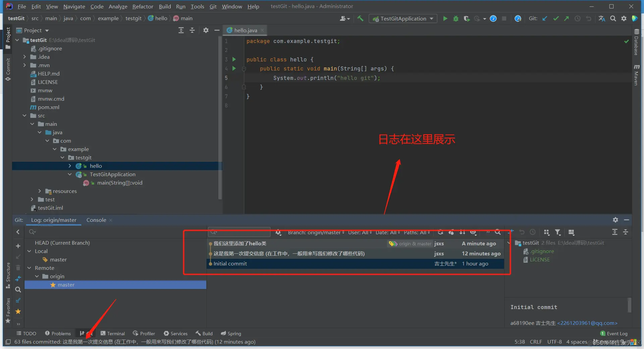Open the TestGitApplication run configuration dropdown
644x349 pixels.
pyautogui.click(x=403, y=18)
